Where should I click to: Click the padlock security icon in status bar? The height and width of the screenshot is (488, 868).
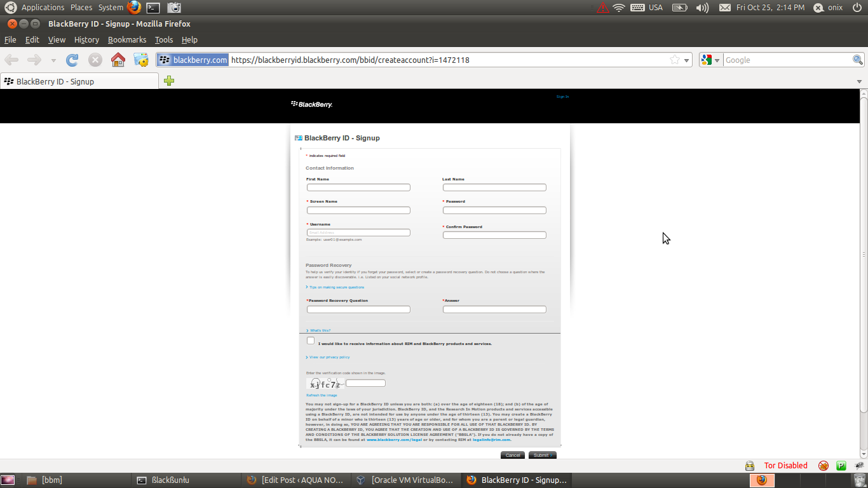[x=750, y=466]
